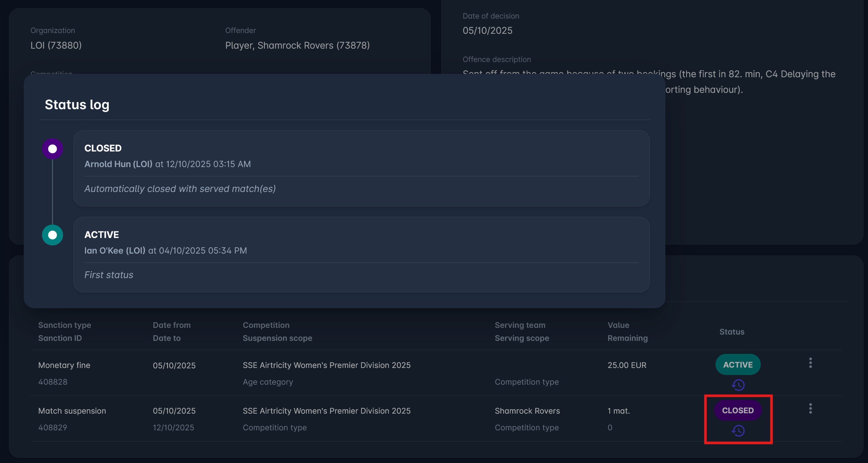Click sanction ID 408829
Viewport: 868px width, 463px height.
point(53,427)
